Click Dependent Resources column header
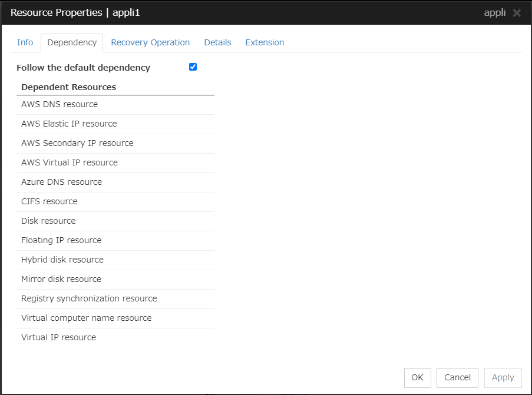 [68, 87]
